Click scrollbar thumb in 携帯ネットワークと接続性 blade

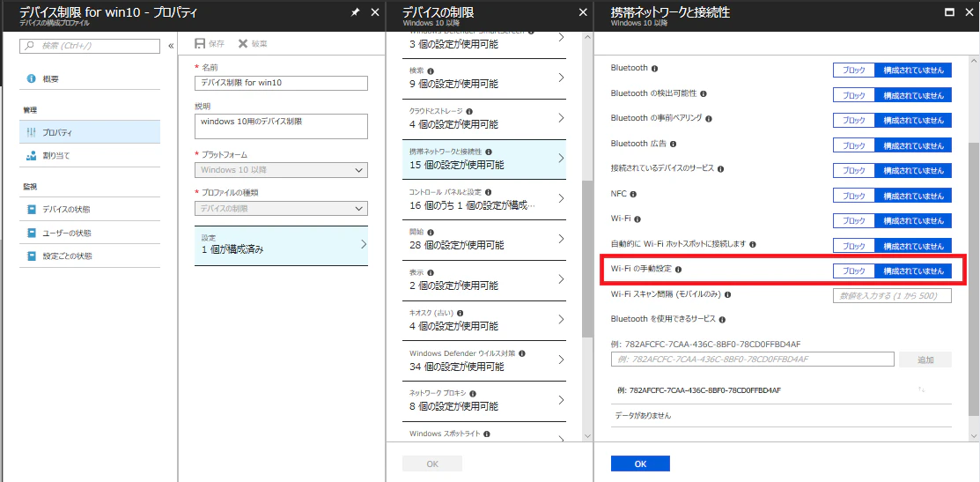tap(974, 278)
